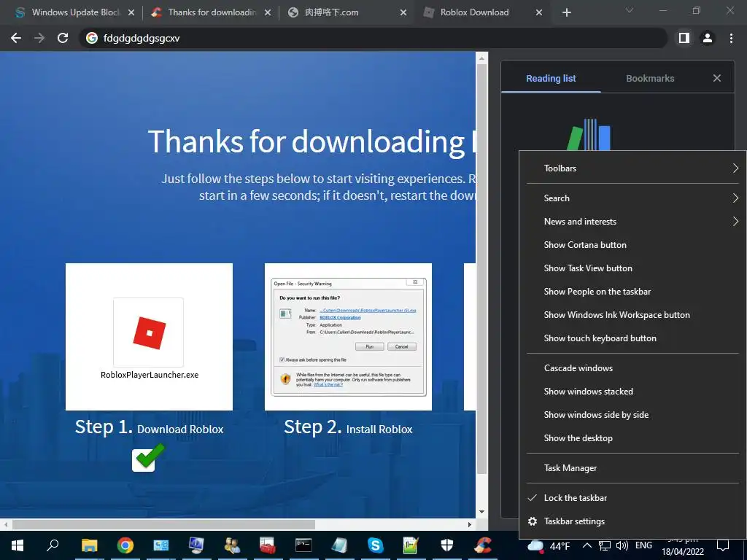Click the green checkmark under Step 1

(148, 458)
